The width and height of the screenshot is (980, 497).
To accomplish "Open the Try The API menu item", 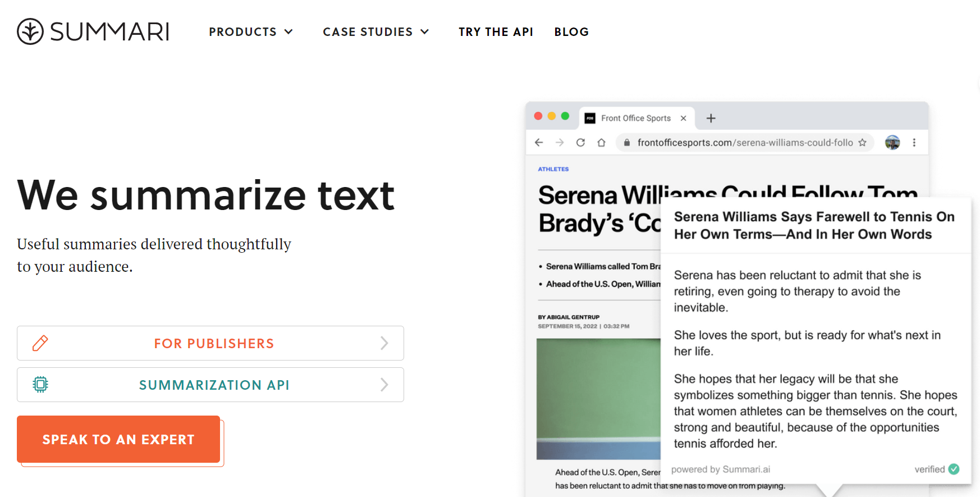I will 496,32.
